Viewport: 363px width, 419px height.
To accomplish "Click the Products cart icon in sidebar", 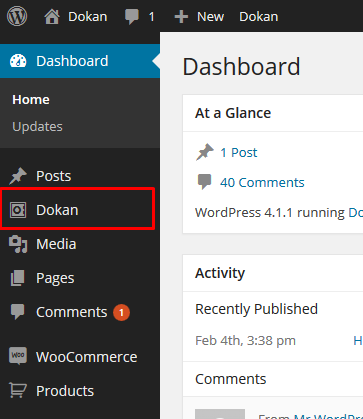I will pyautogui.click(x=18, y=390).
